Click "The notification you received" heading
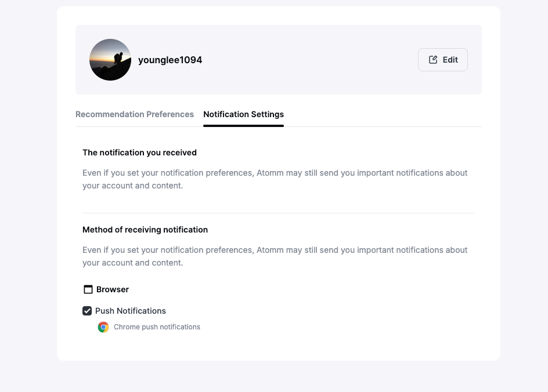Screen dimensions: 548x392 tap(139, 153)
